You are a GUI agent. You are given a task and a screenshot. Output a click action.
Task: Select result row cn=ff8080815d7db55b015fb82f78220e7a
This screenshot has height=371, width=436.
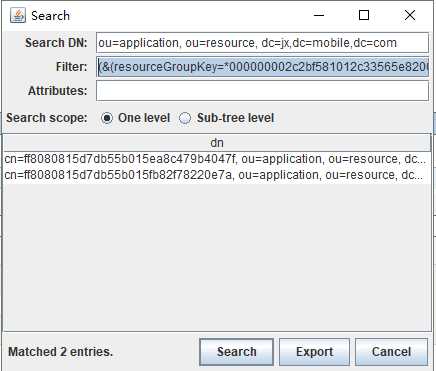click(217, 175)
